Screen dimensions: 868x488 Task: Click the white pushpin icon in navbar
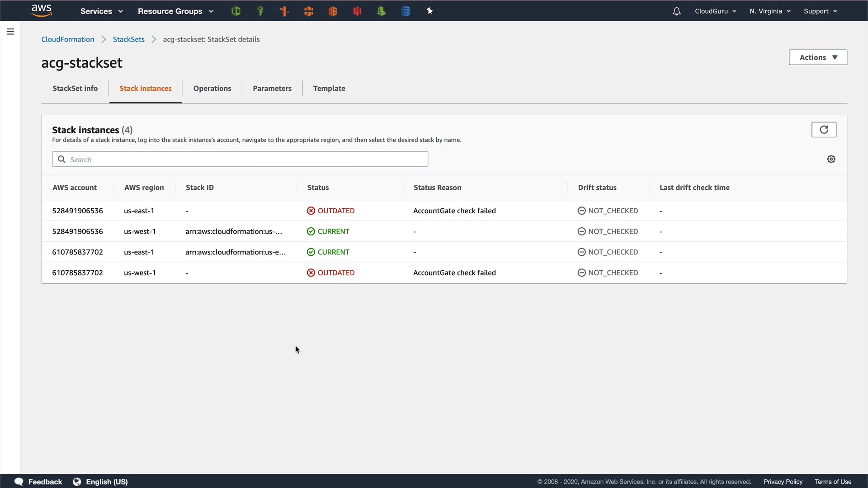pos(429,11)
